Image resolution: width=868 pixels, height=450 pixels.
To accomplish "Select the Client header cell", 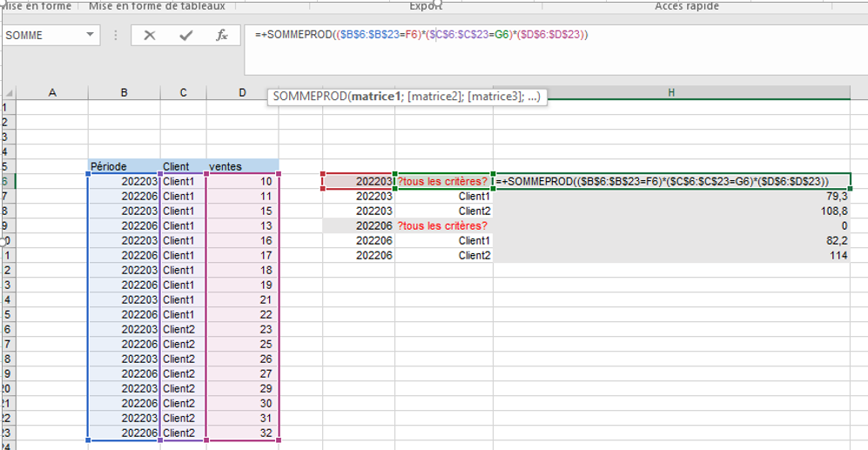I will tap(183, 166).
